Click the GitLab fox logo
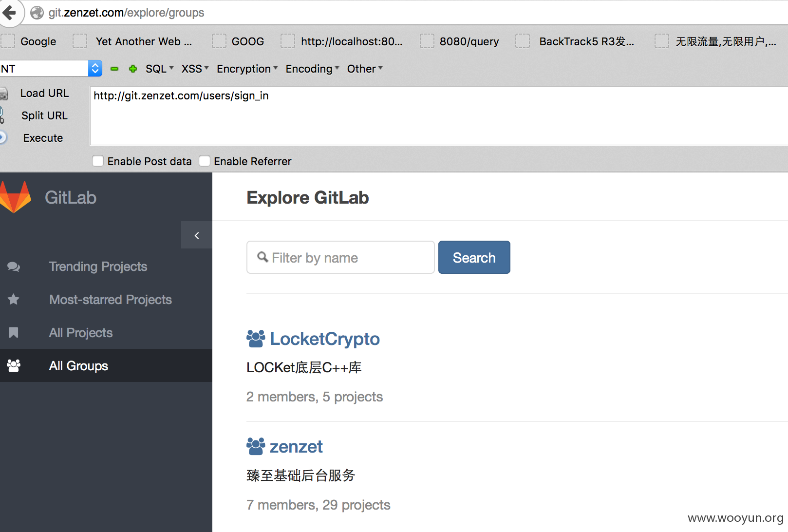Viewport: 788px width, 532px height. tap(15, 197)
